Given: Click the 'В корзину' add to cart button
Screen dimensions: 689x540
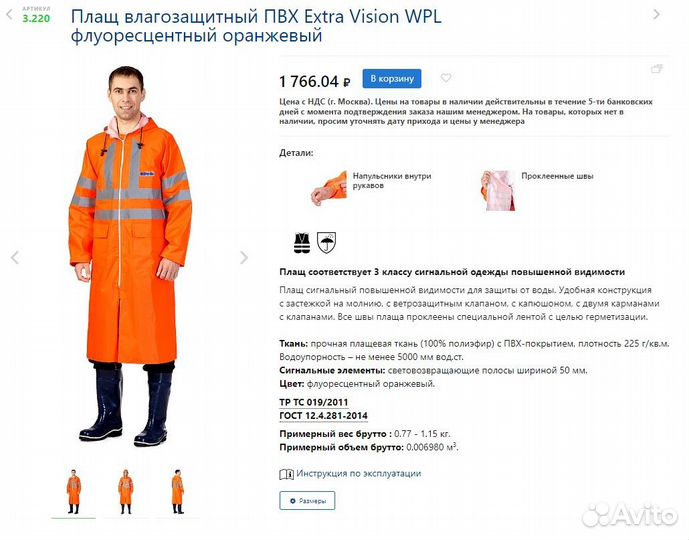Looking at the screenshot, I should 392,79.
